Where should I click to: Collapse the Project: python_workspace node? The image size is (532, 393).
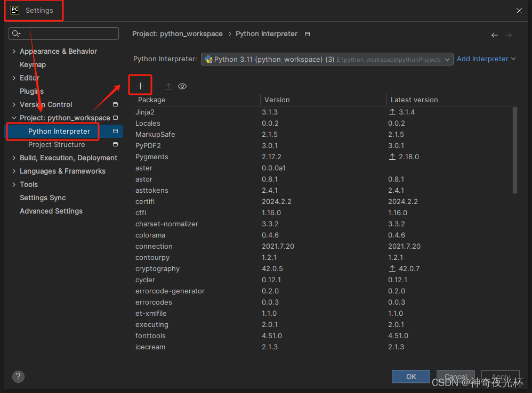click(x=14, y=118)
